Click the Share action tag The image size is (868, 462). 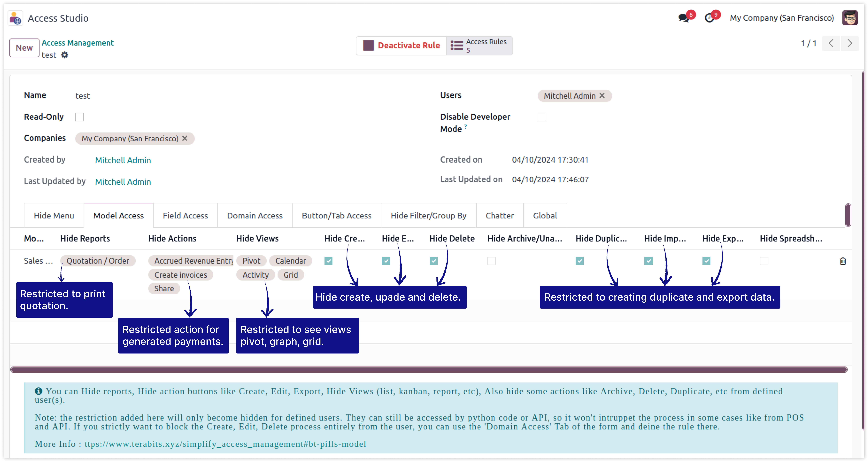(164, 289)
